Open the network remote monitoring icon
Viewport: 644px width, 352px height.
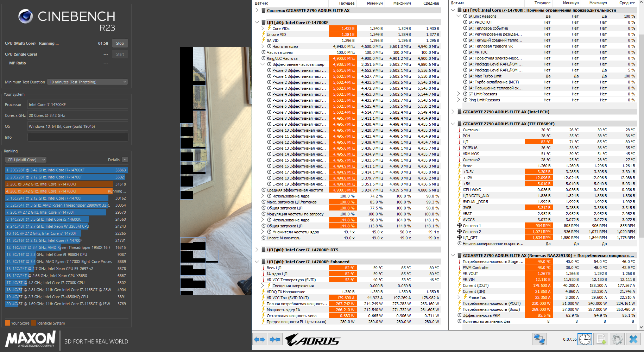click(539, 339)
